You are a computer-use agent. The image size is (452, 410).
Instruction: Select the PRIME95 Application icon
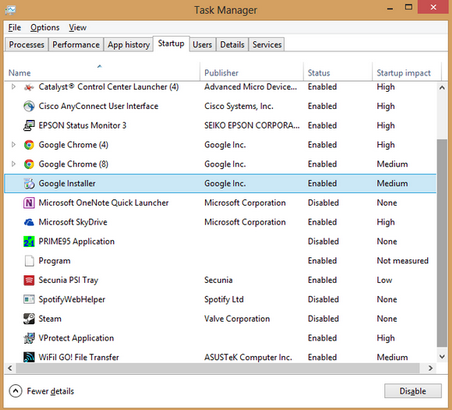tap(29, 242)
